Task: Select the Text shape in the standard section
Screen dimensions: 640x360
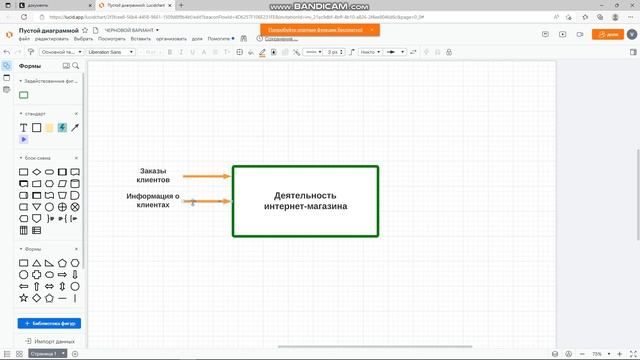Action: [x=24, y=128]
